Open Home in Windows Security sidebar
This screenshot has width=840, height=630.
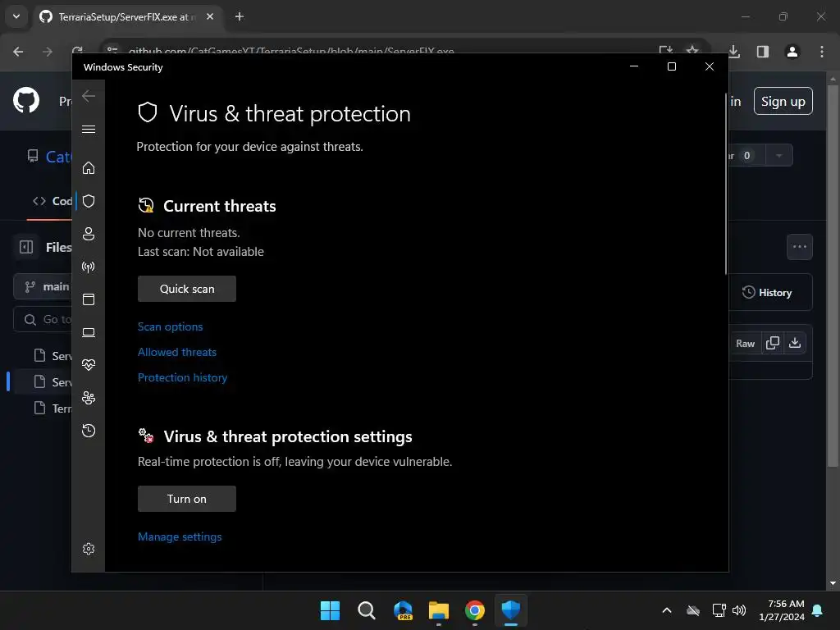point(89,168)
